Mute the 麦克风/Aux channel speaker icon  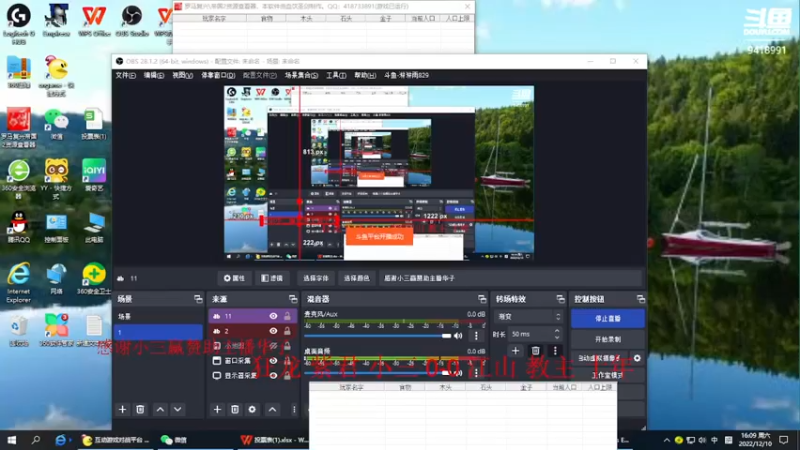458,336
